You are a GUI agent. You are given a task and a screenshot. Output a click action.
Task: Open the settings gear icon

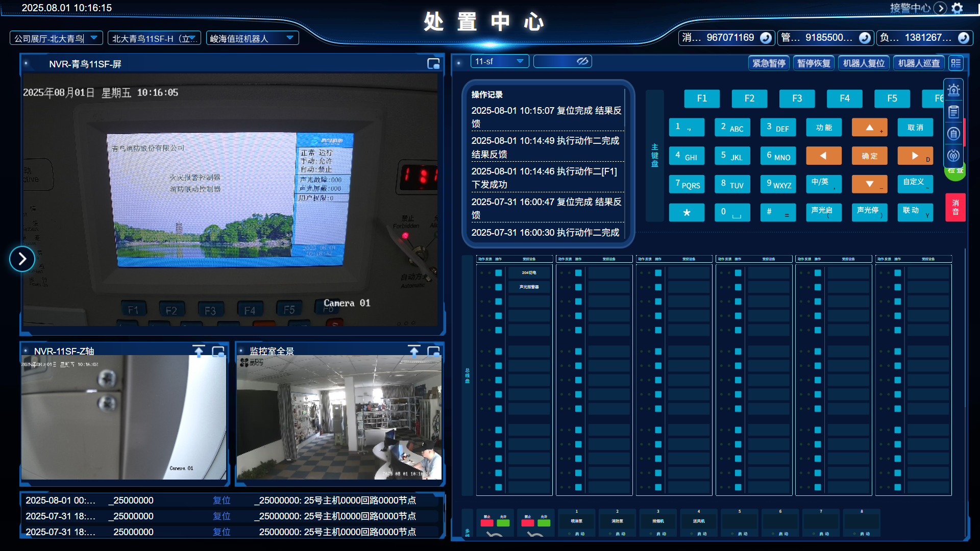958,8
